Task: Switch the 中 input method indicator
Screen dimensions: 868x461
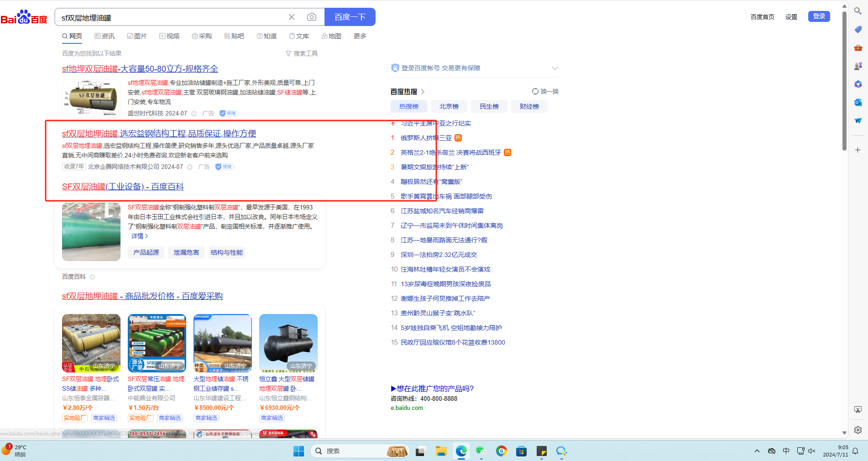Action: [x=786, y=451]
